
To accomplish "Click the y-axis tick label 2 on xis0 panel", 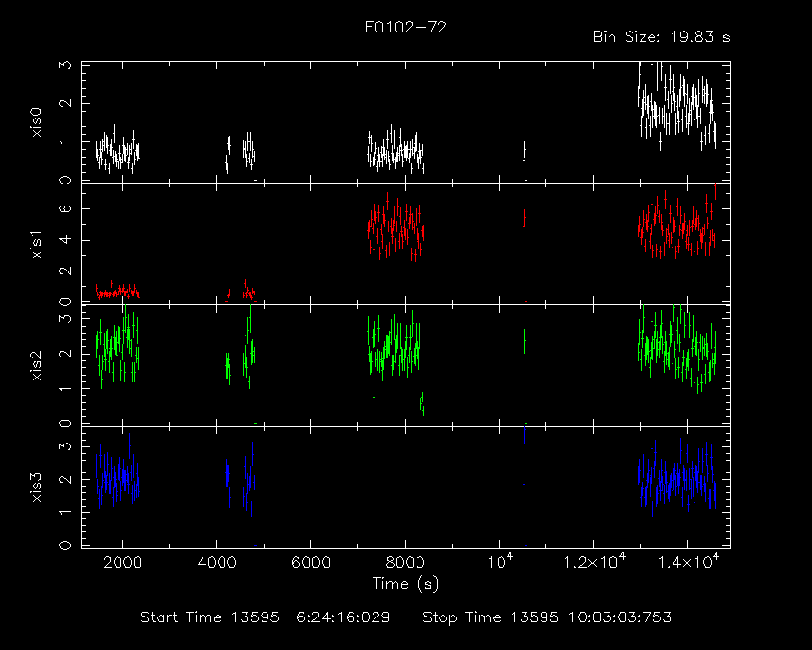I will point(66,103).
